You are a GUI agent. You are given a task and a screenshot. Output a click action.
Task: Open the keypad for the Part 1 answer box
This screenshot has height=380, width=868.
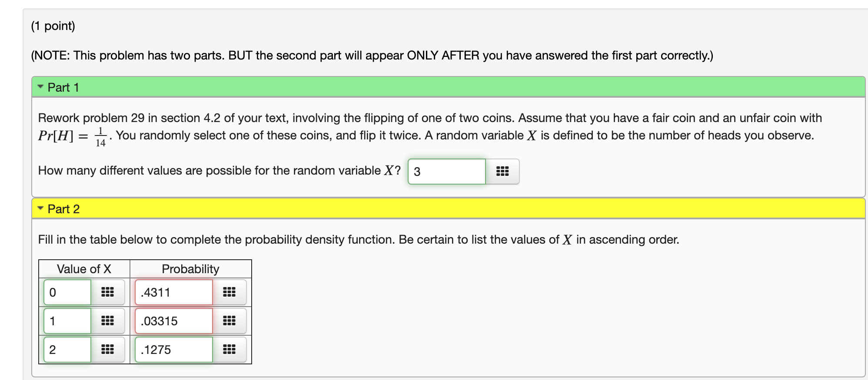point(502,172)
